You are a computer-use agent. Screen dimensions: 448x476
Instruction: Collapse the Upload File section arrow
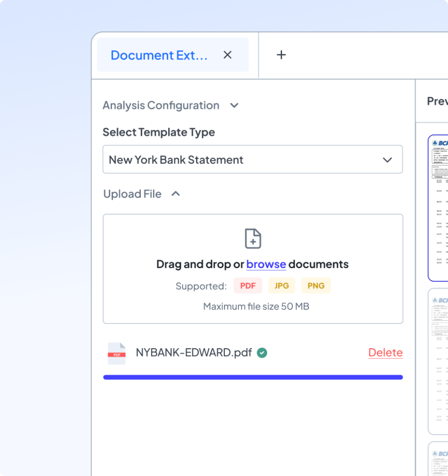pos(176,194)
